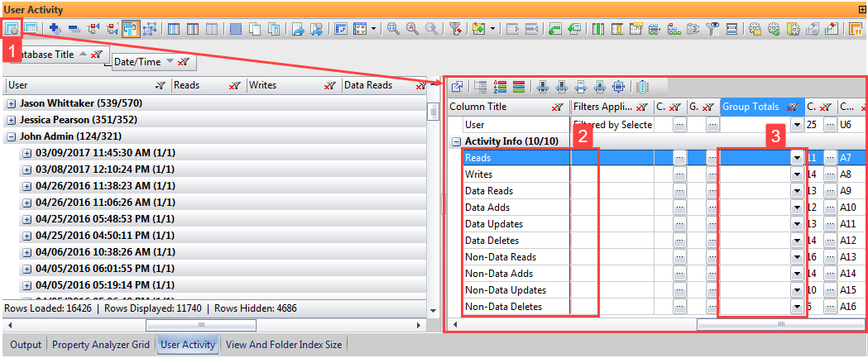Open dropdown arrow beside the yellow add-note icon
Image resolution: width=868 pixels, height=358 pixels.
[x=492, y=28]
